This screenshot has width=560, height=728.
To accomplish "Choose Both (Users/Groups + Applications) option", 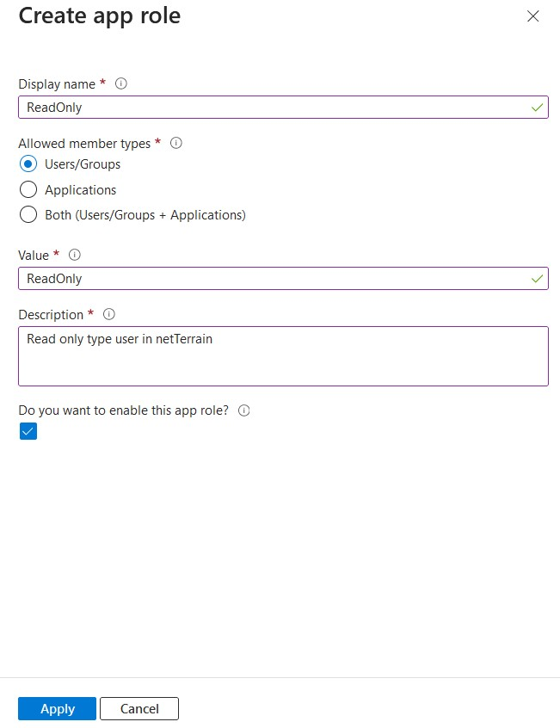I will (x=28, y=215).
